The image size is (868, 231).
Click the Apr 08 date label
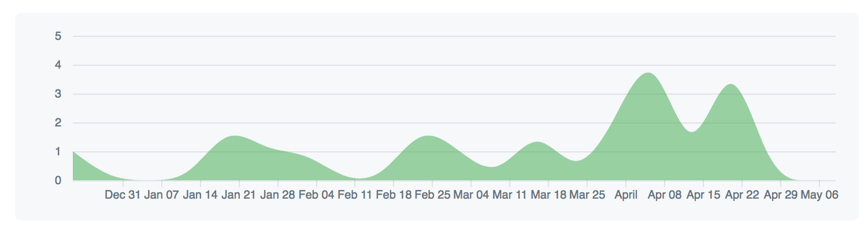click(665, 195)
